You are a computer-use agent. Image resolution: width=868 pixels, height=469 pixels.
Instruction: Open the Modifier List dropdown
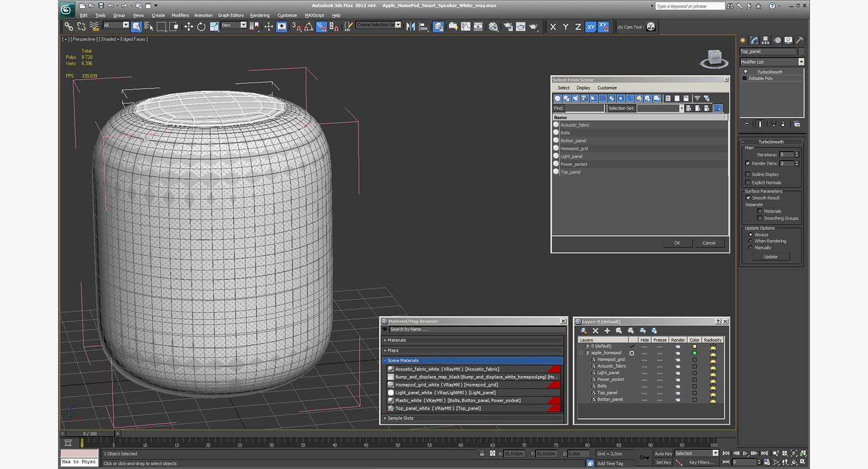coord(771,62)
